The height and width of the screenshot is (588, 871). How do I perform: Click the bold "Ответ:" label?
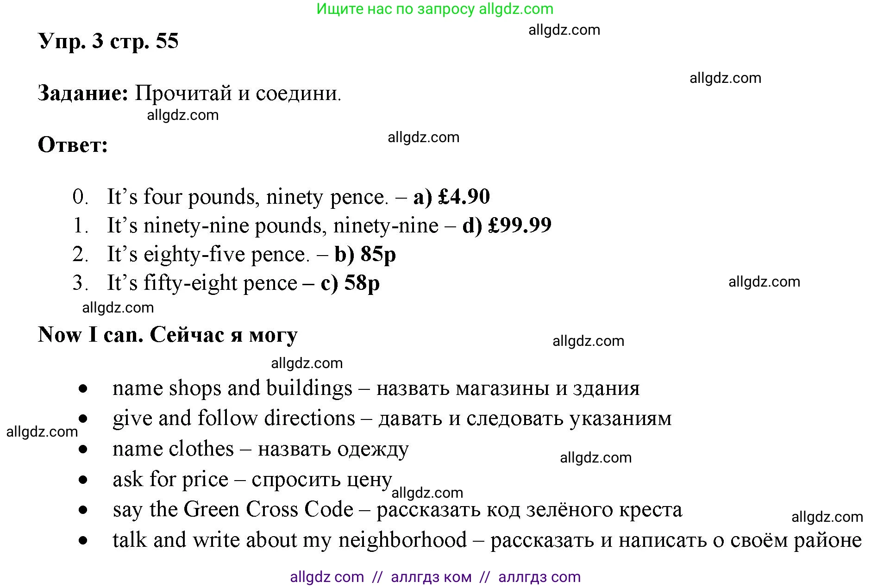[73, 145]
